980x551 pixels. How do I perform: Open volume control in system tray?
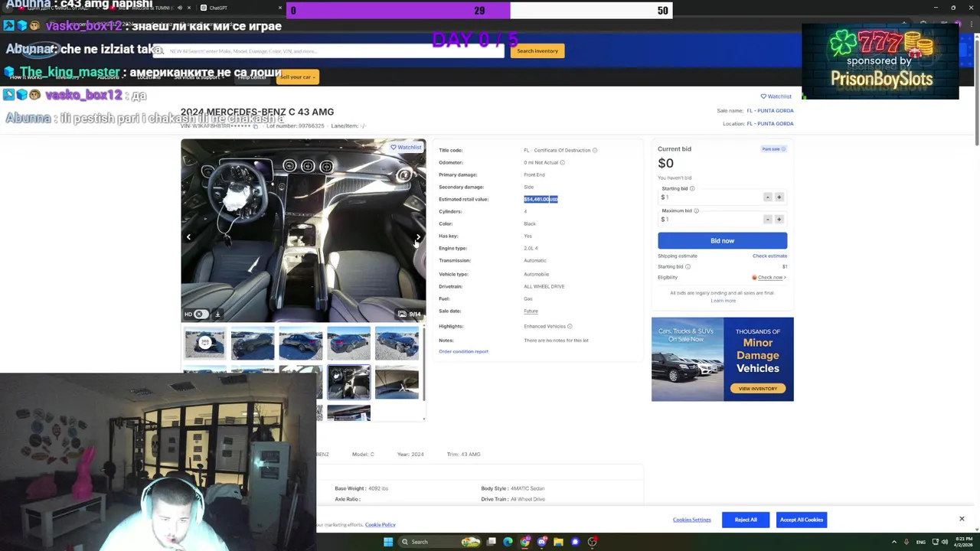[944, 542]
